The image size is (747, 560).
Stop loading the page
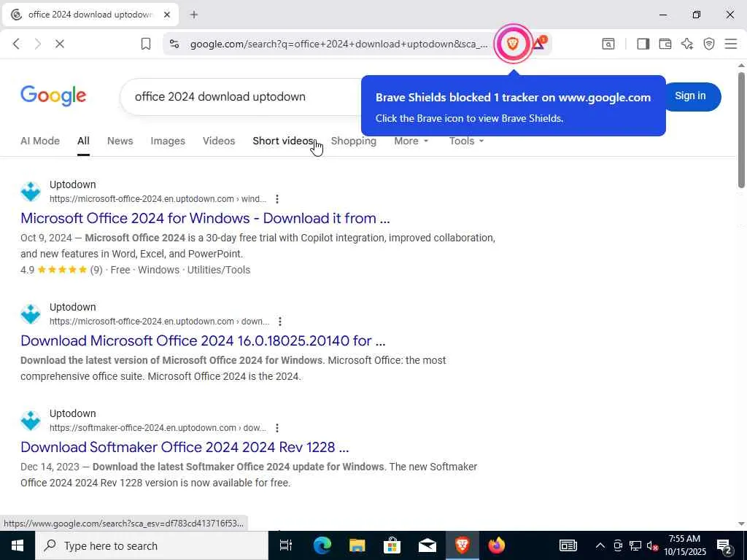coord(60,44)
